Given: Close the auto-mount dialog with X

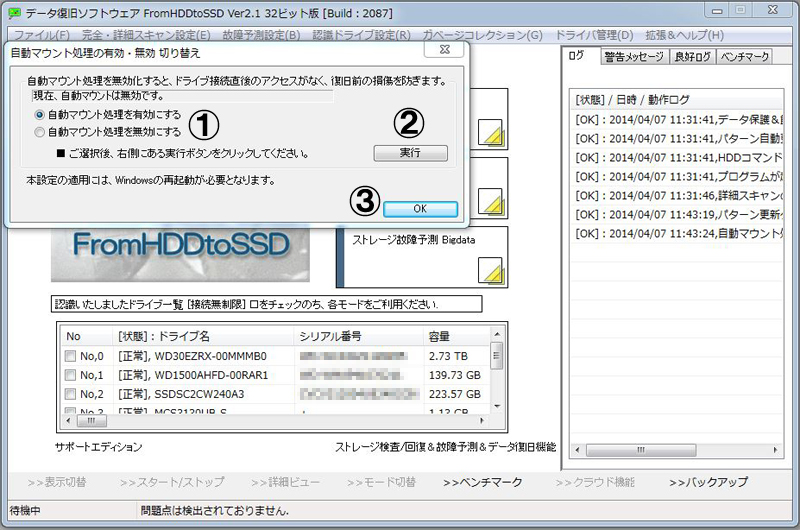Looking at the screenshot, I should point(444,49).
